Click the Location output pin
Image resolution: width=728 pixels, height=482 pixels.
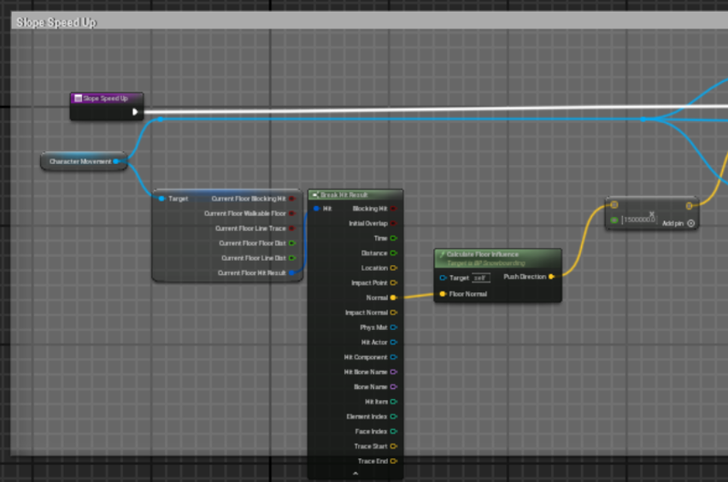[x=393, y=268]
